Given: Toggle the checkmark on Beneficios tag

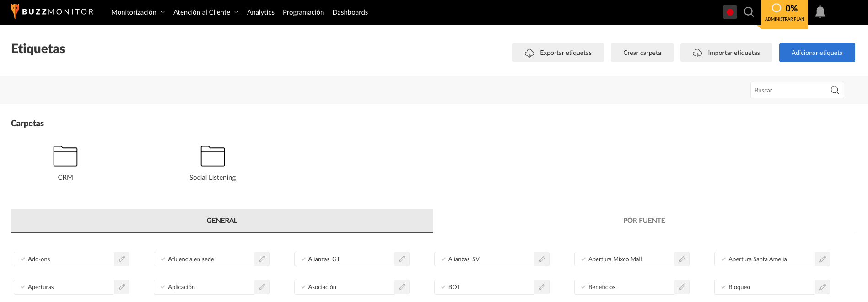Looking at the screenshot, I should click(x=583, y=287).
